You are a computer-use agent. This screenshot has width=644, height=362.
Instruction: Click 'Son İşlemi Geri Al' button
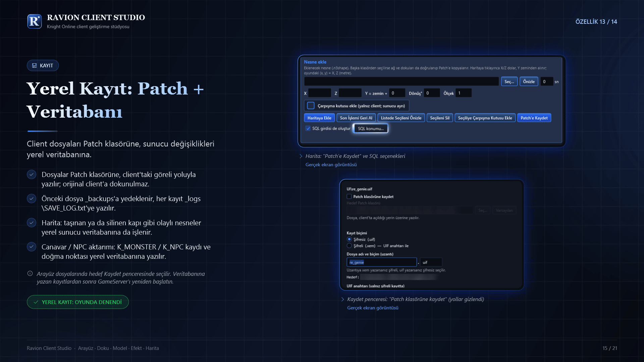tap(356, 118)
